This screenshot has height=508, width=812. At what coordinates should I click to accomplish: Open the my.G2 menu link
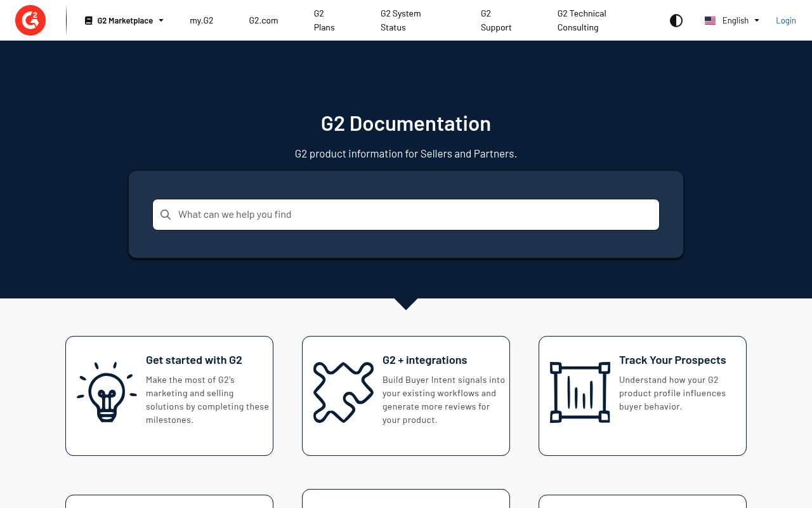(201, 20)
